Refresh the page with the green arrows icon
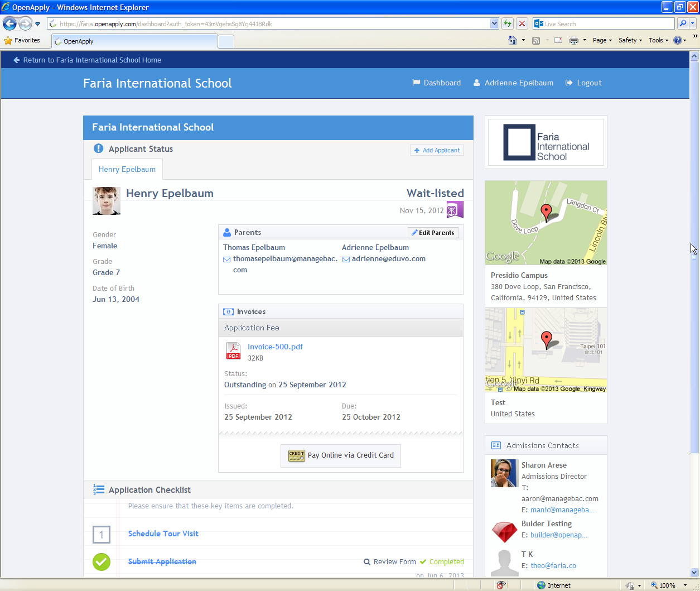Image resolution: width=700 pixels, height=591 pixels. click(508, 23)
